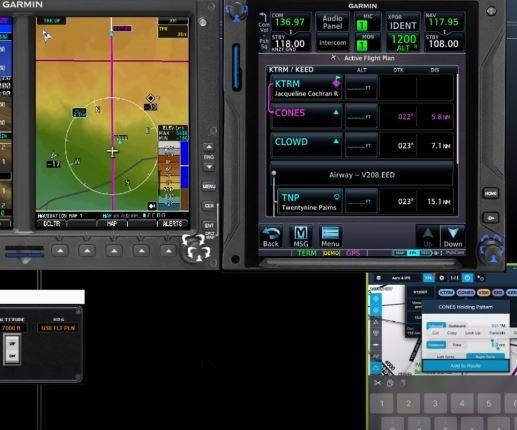Select Right Turns in holding pattern dialog
Viewport: 517px width, 430px height.
tap(485, 357)
